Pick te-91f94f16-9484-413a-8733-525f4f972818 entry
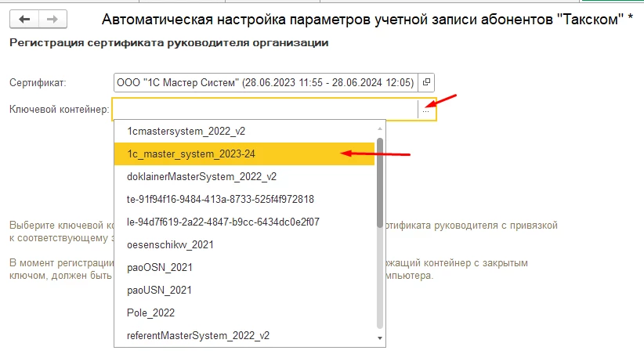The width and height of the screenshot is (644, 354). tap(244, 199)
